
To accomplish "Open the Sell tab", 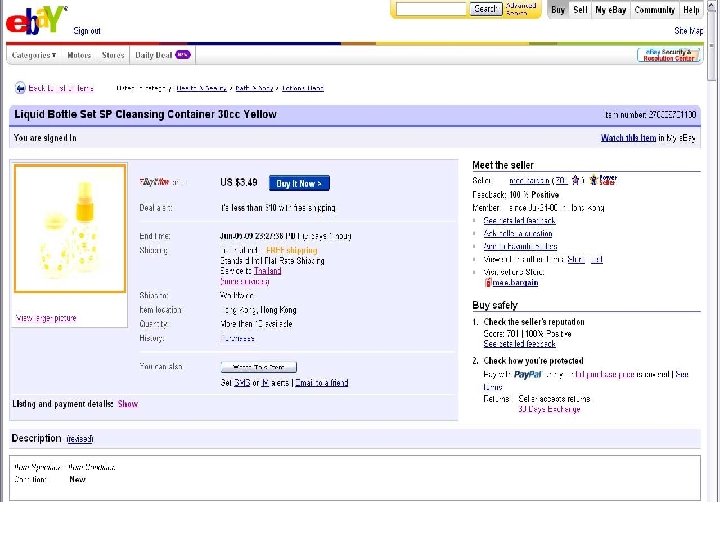I will pos(580,10).
